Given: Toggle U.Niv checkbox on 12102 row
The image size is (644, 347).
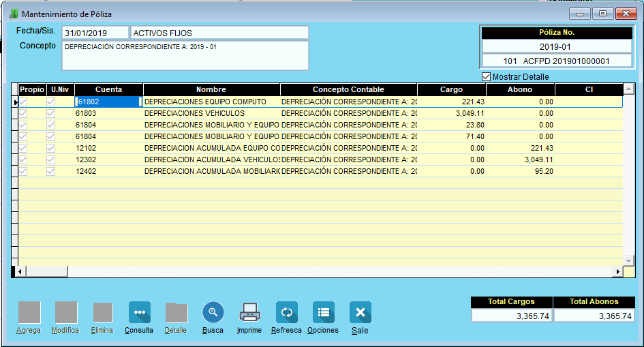Looking at the screenshot, I should [50, 148].
